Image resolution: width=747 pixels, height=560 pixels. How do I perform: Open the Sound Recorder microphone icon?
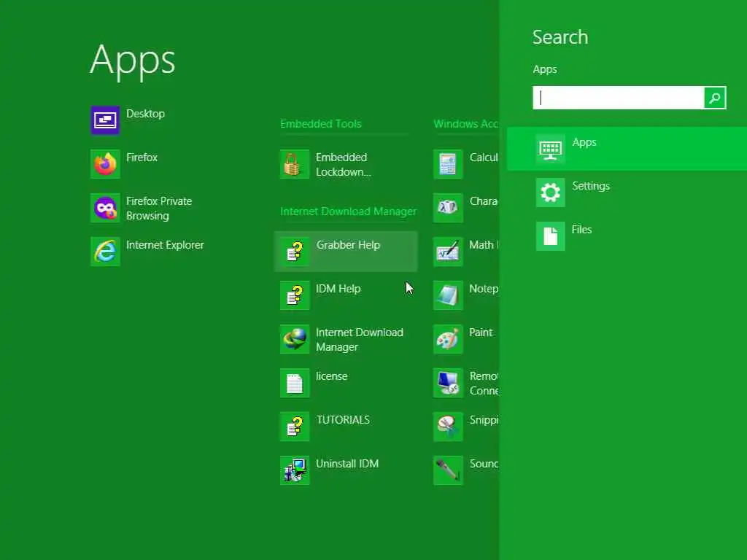point(448,470)
